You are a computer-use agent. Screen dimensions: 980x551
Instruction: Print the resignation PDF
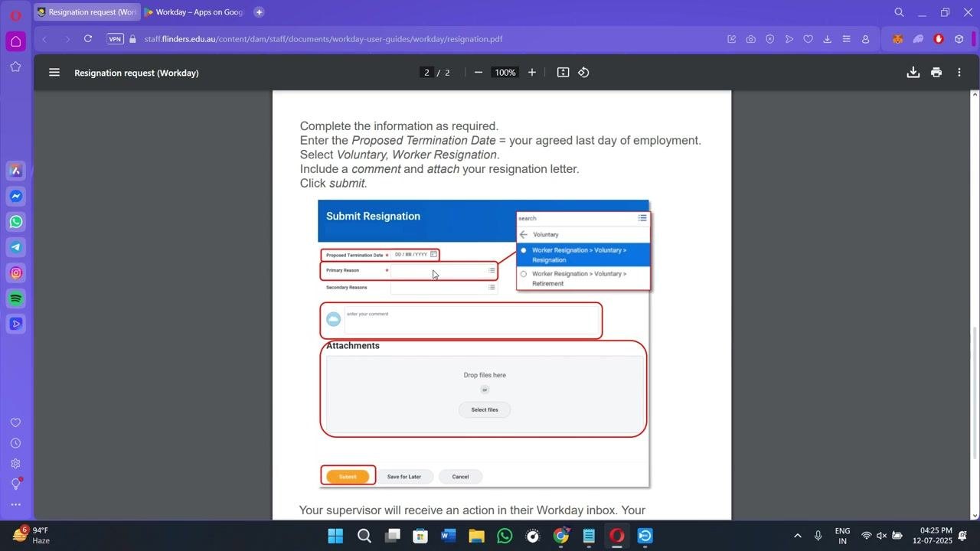936,73
